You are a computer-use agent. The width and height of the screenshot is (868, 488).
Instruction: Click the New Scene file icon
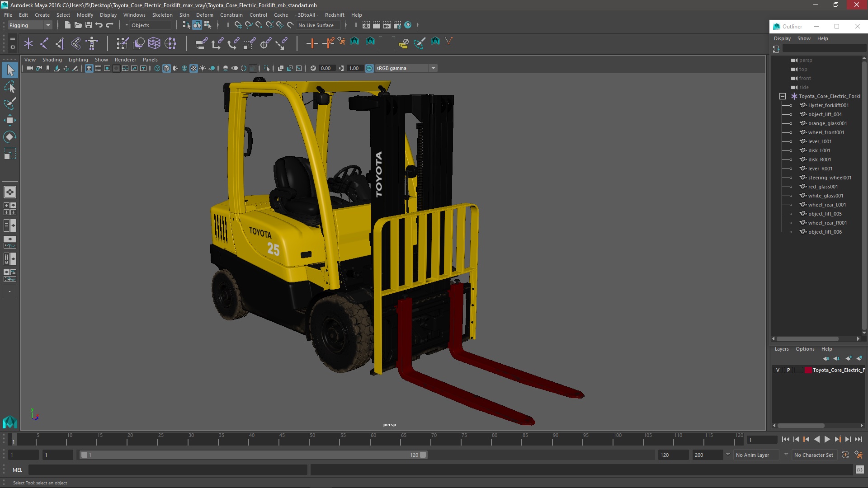click(x=67, y=25)
